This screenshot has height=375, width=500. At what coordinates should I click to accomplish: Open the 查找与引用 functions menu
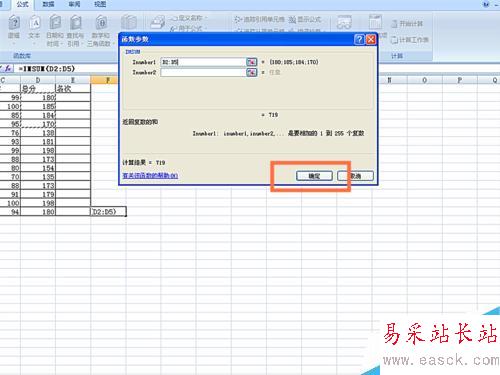tap(75, 31)
